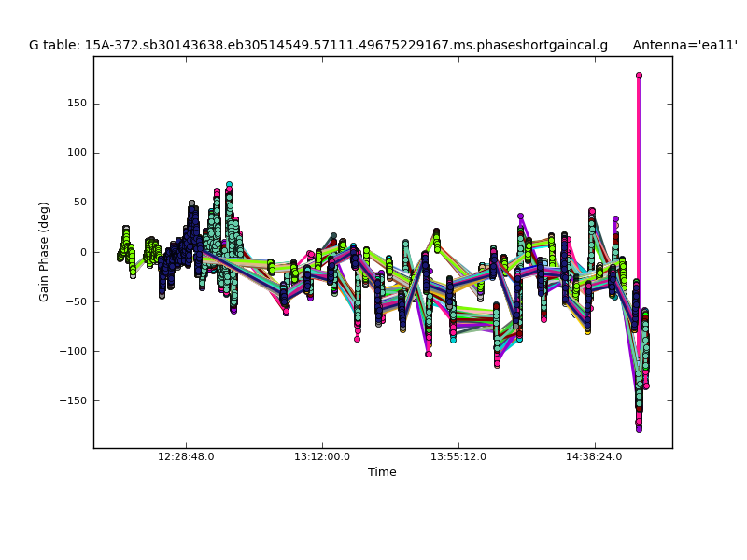The image size is (747, 560).
Task: Click the 100 y-axis tick label
Action: (76, 153)
